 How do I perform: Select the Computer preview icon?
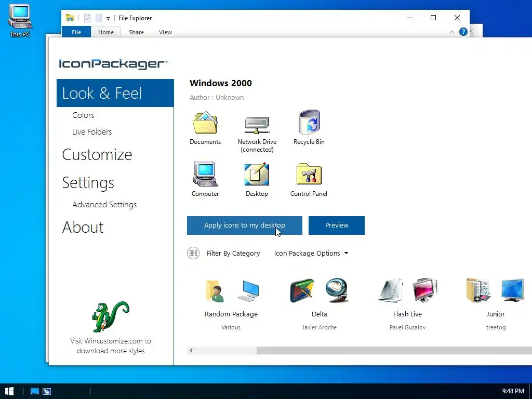[205, 174]
